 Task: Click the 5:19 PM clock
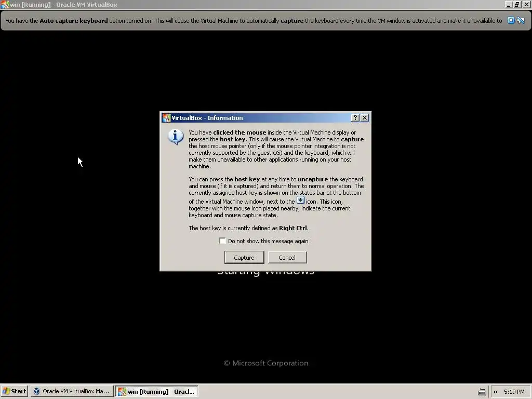click(514, 392)
